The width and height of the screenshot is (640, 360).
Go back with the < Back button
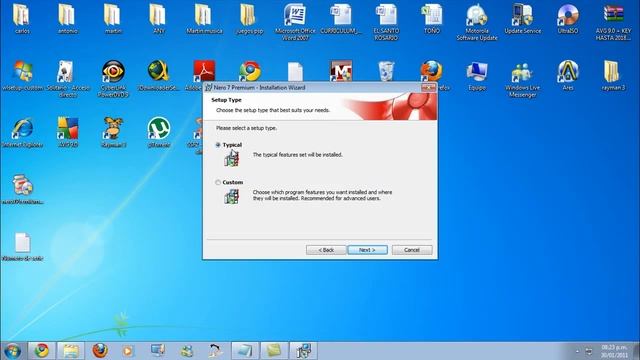click(326, 250)
